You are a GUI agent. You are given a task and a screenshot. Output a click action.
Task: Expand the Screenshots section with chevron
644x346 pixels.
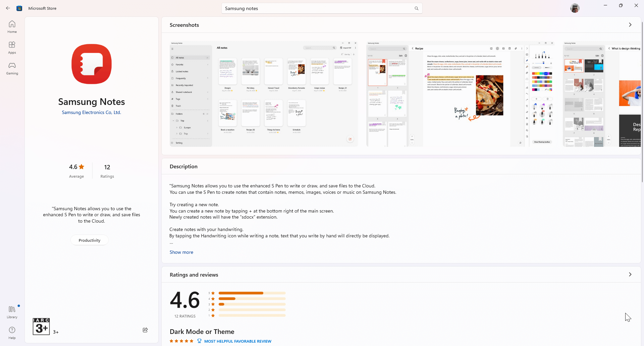630,25
